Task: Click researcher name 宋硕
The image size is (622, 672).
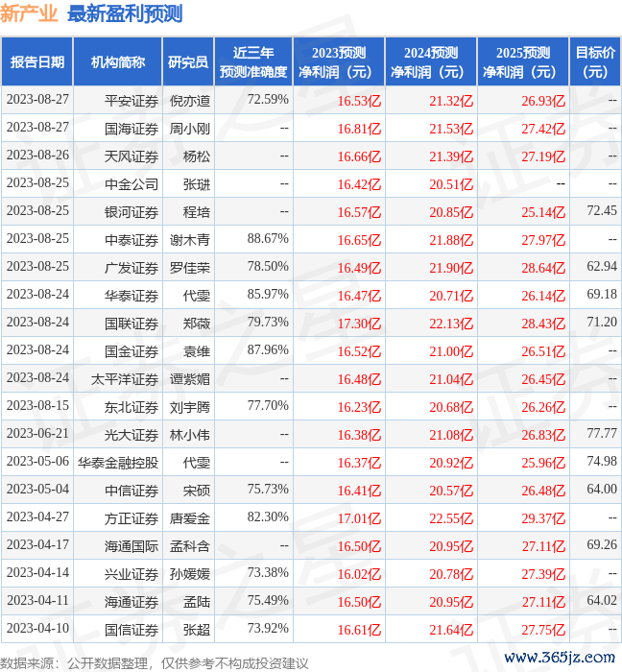Action: 197,491
